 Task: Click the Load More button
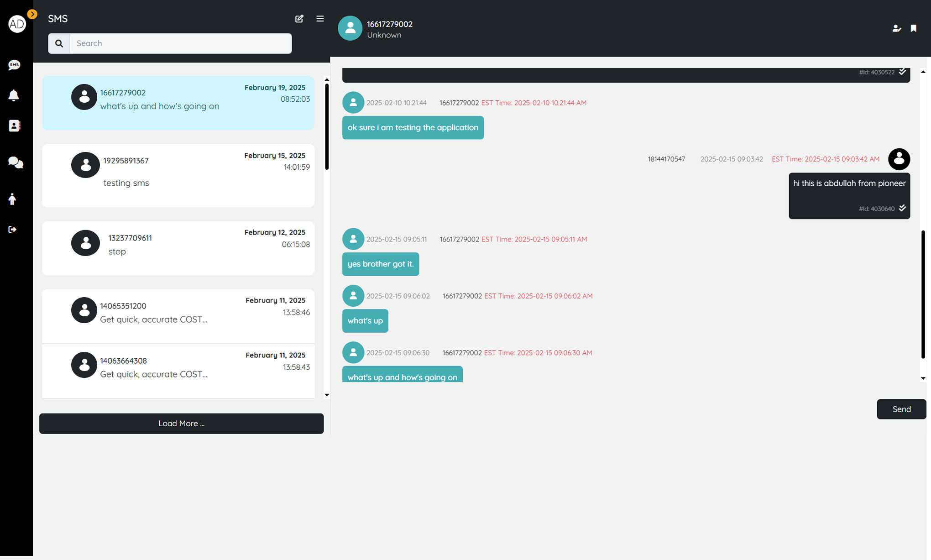[x=181, y=424]
